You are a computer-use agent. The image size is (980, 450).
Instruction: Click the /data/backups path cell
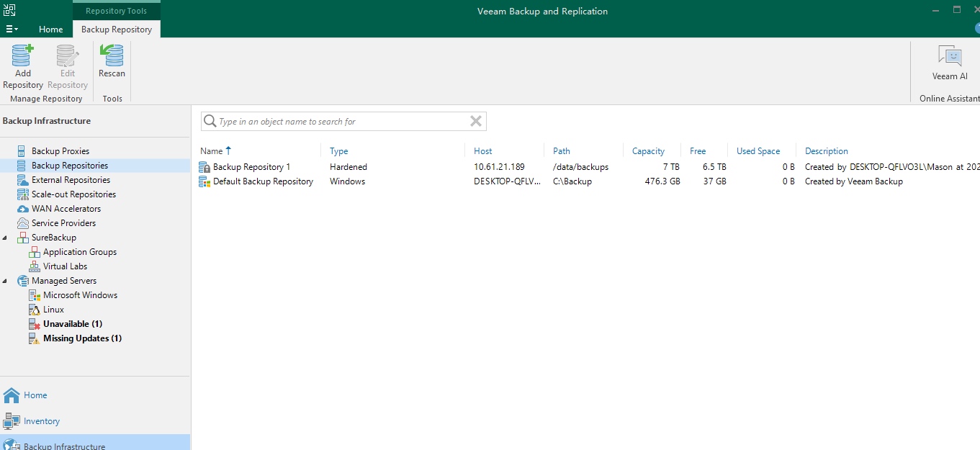(580, 167)
